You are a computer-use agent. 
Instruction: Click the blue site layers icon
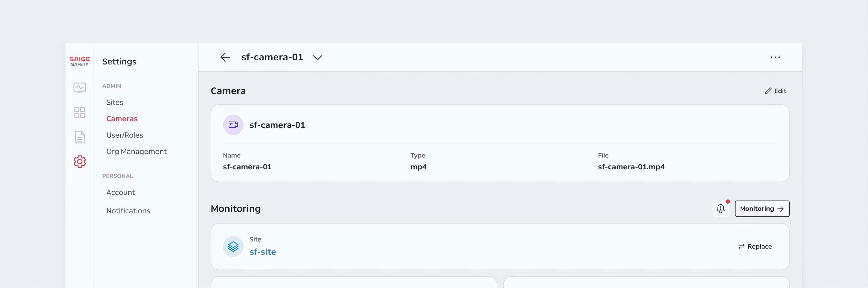click(x=233, y=247)
